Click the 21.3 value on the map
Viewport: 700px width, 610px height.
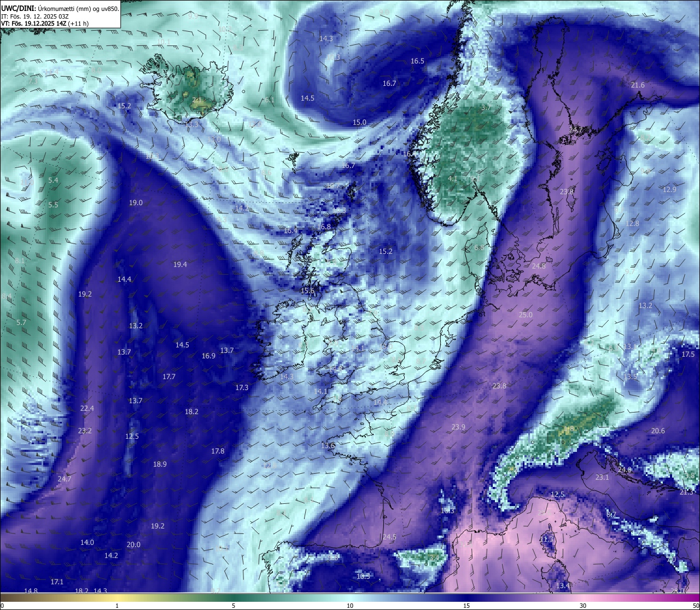(x=686, y=492)
